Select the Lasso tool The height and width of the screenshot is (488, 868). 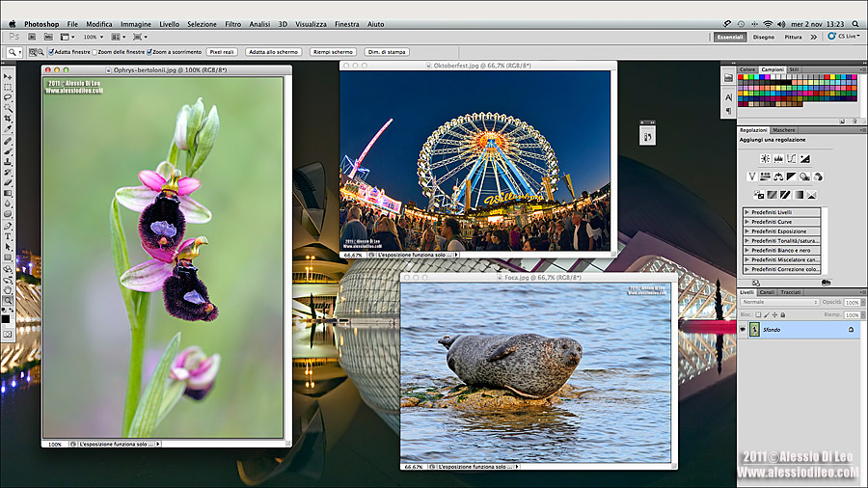coord(8,97)
